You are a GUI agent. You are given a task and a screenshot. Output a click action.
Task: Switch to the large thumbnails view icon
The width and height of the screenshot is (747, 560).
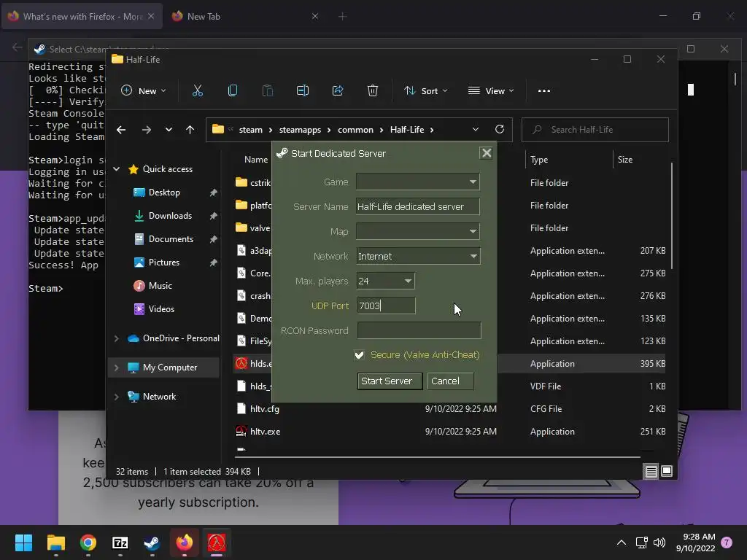[x=667, y=472]
